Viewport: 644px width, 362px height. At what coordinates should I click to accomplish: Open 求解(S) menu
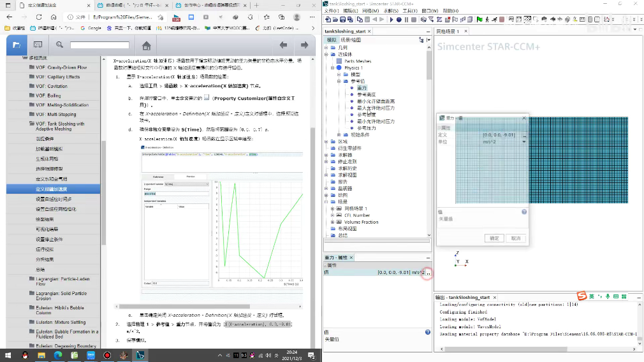pos(391,11)
